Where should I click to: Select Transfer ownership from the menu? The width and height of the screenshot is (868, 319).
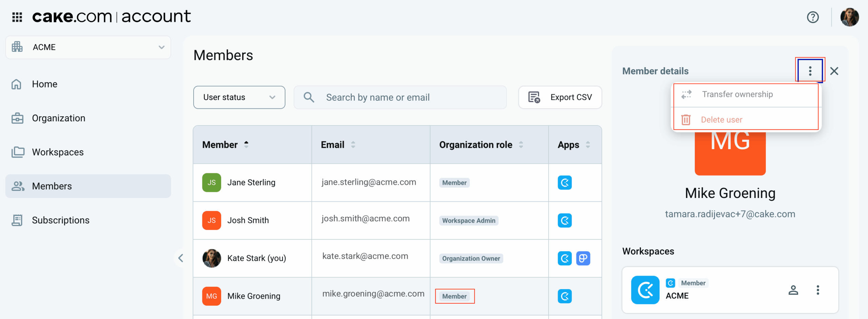coord(737,94)
